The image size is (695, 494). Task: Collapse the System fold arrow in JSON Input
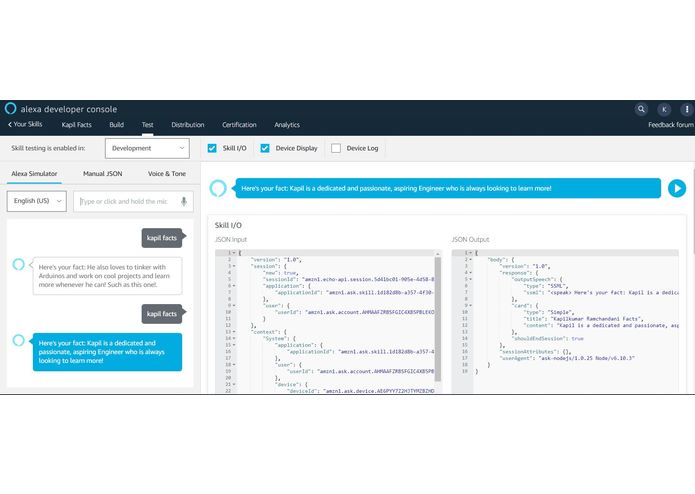[x=234, y=338]
